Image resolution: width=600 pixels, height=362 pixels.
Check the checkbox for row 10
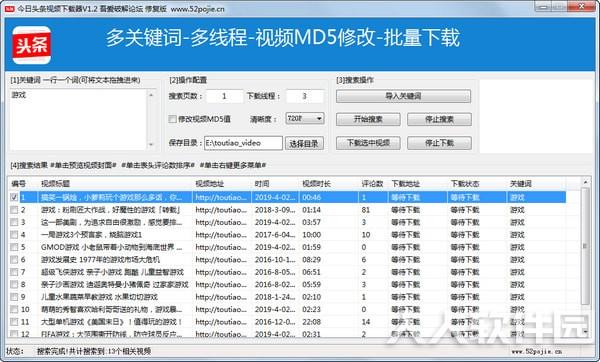[14, 310]
